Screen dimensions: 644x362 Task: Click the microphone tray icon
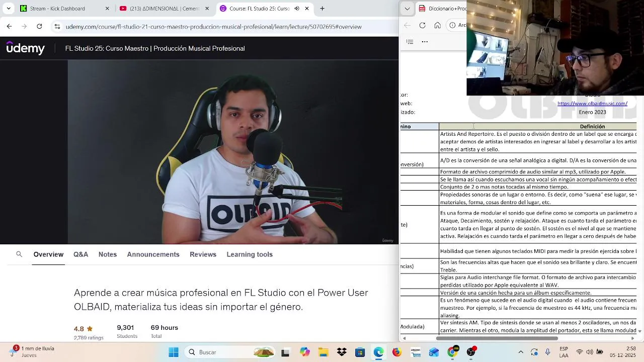548,352
